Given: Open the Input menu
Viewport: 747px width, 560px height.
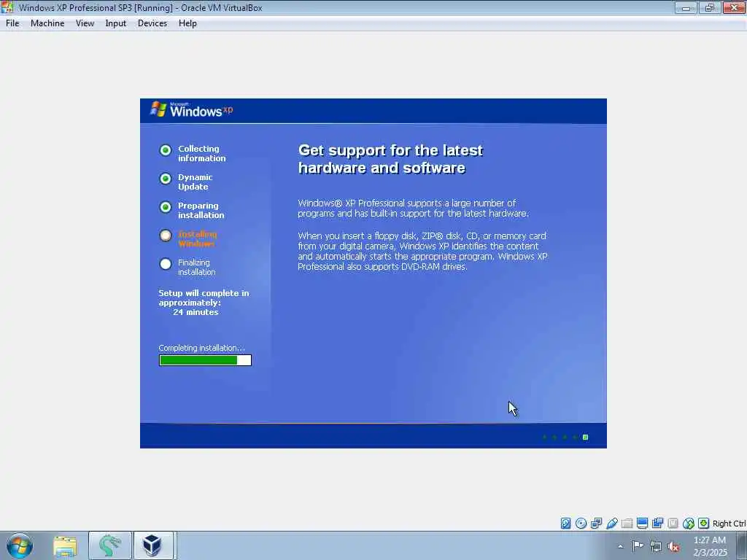Looking at the screenshot, I should 116,23.
